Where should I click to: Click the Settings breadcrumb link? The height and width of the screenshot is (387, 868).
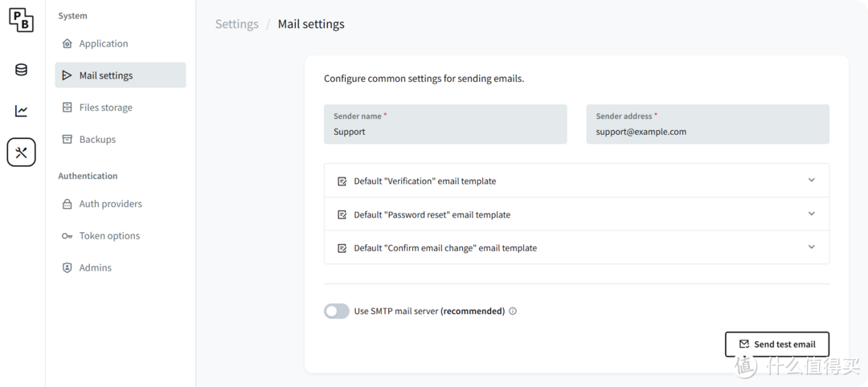pyautogui.click(x=237, y=24)
